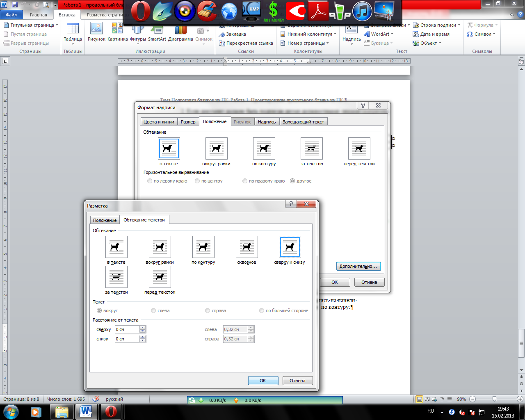Pick 'по контуру' icon in Формат надписи
525x420 pixels.
(x=264, y=148)
